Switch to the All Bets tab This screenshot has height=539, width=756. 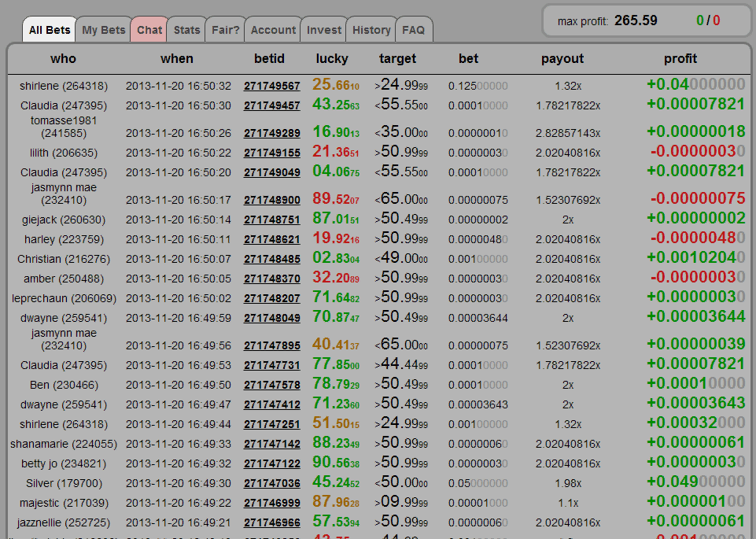[x=50, y=30]
